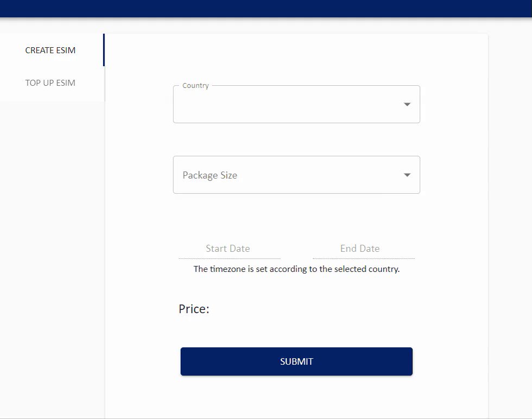Click the empty sidebar area below TOP UP ESIM
The image size is (532, 419).
[x=52, y=258]
